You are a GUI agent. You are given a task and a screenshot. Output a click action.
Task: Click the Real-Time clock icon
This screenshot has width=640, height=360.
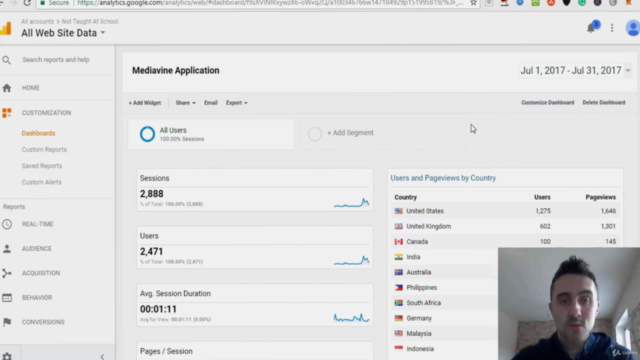coord(7,224)
